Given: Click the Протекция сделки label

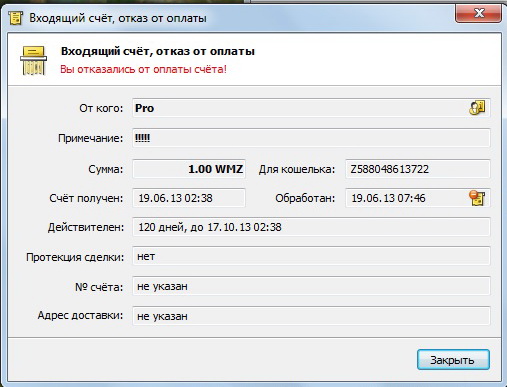Looking at the screenshot, I should coord(75,257).
